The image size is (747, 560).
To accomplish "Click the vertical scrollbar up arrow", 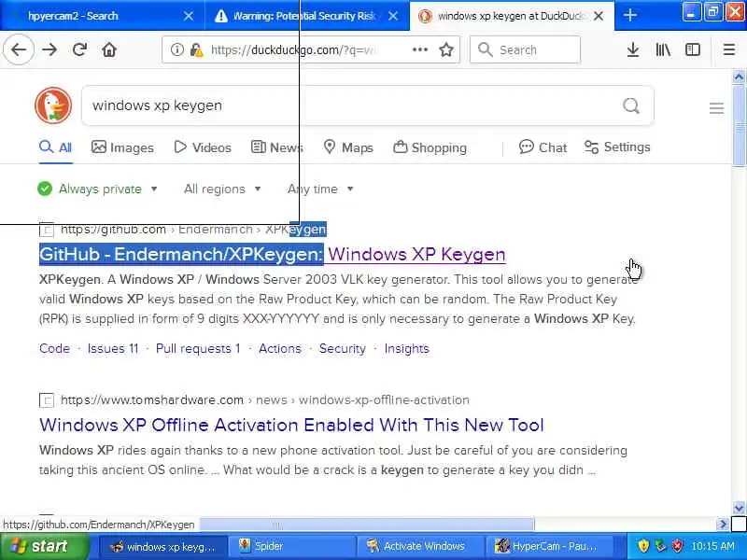I will tap(739, 77).
